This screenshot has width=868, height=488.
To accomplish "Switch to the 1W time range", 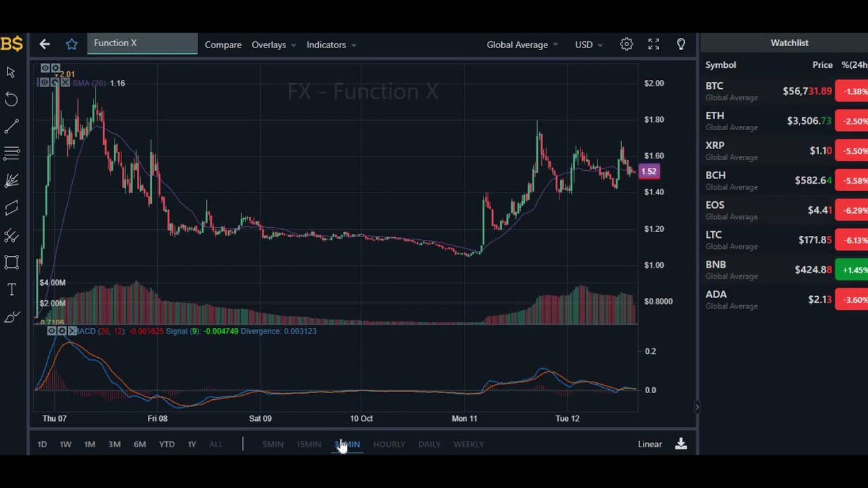I will pyautogui.click(x=65, y=444).
